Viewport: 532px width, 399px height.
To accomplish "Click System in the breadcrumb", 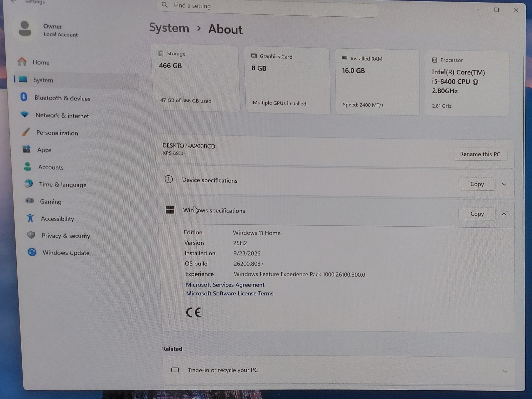I will tap(169, 28).
